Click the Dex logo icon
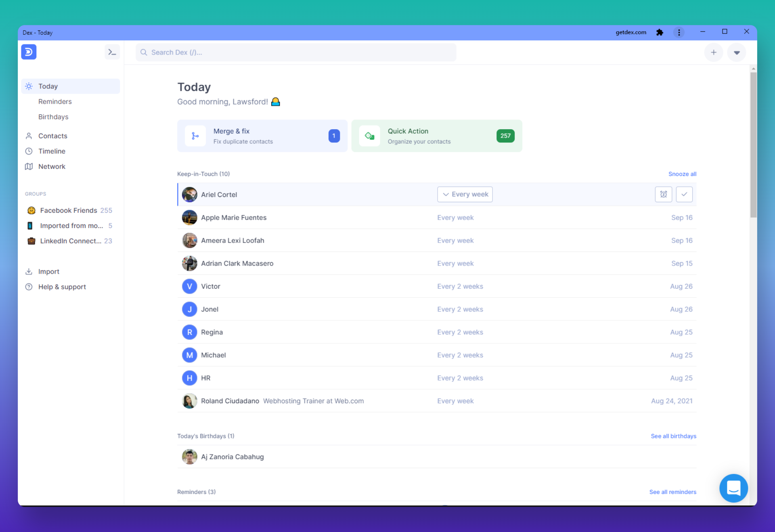This screenshot has height=532, width=775. (29, 52)
